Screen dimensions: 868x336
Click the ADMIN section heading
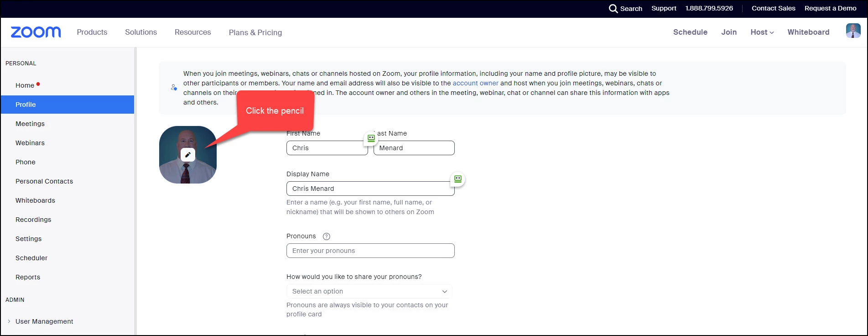point(15,300)
